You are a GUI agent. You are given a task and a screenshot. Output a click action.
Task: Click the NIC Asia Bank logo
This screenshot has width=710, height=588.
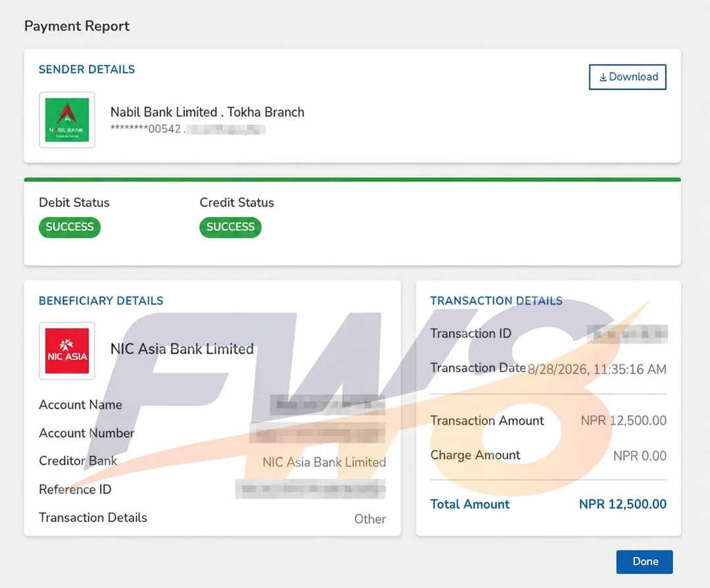click(x=67, y=351)
